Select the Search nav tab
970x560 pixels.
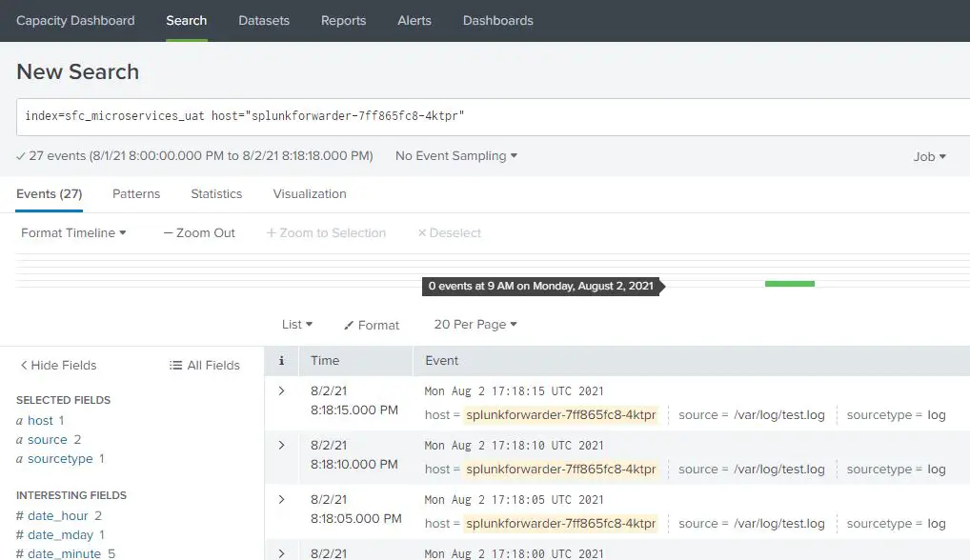tap(186, 20)
